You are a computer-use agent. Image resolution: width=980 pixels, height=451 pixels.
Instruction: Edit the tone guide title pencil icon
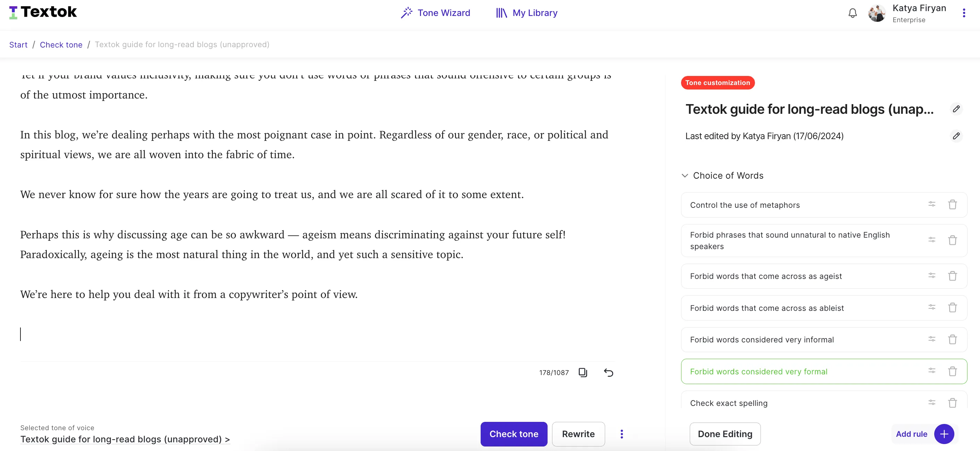click(x=956, y=109)
